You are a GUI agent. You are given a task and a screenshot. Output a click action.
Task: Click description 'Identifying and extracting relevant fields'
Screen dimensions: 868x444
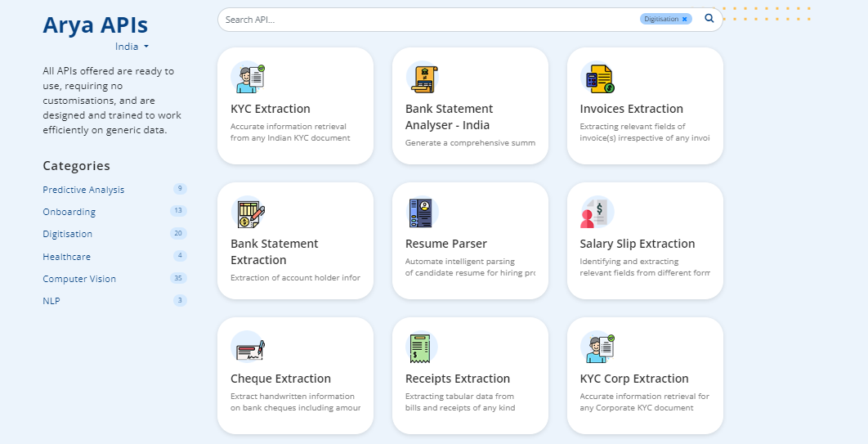(644, 267)
